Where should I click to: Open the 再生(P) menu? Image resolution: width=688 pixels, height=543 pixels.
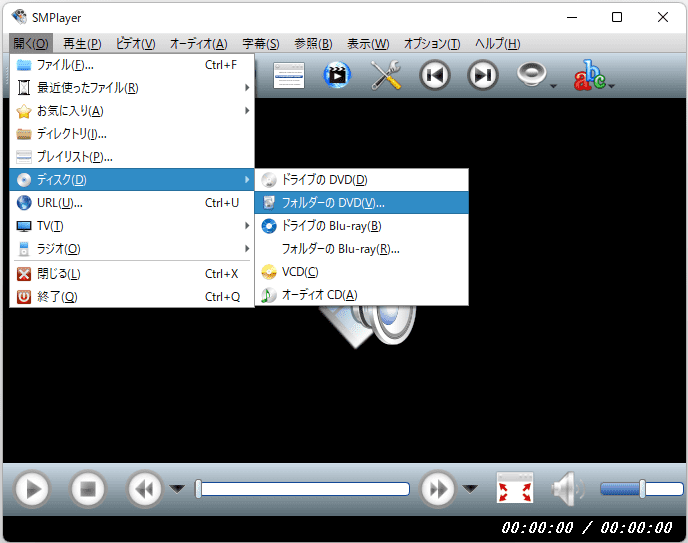(82, 44)
